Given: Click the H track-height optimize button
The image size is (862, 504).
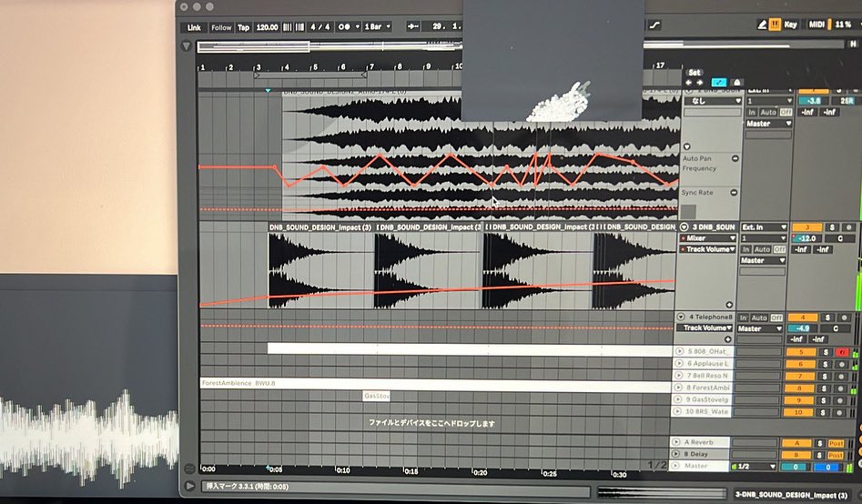Looking at the screenshot, I should [x=853, y=44].
